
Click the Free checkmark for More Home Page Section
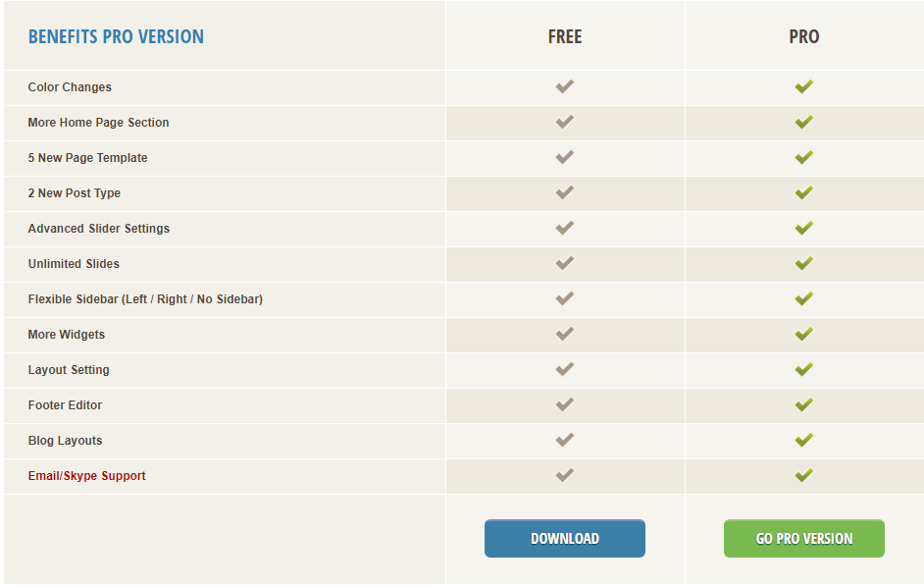coord(564,122)
